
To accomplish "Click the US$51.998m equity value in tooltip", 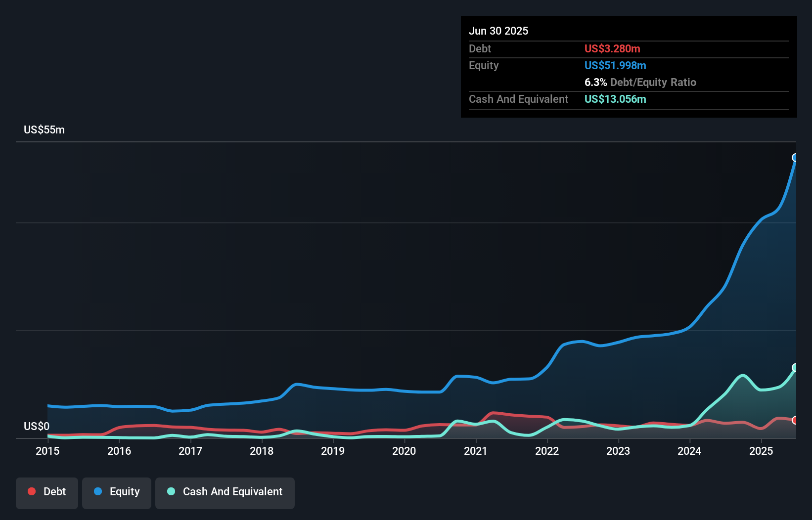I will click(615, 65).
